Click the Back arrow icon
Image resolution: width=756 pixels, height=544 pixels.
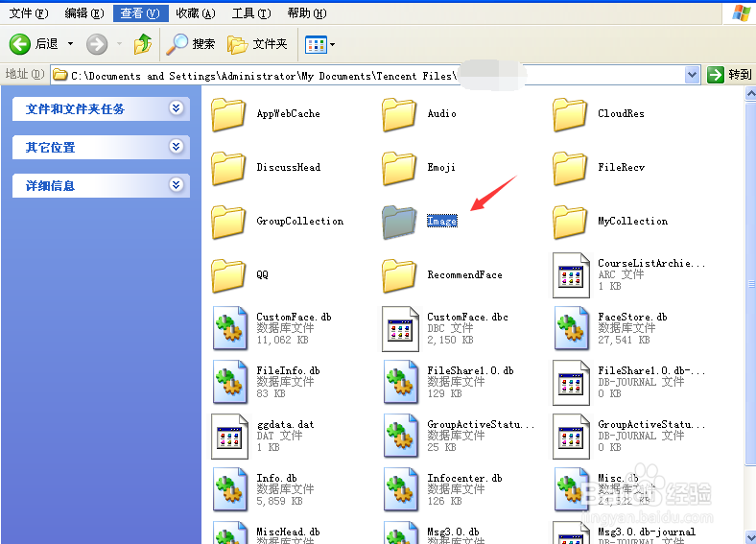tap(20, 44)
